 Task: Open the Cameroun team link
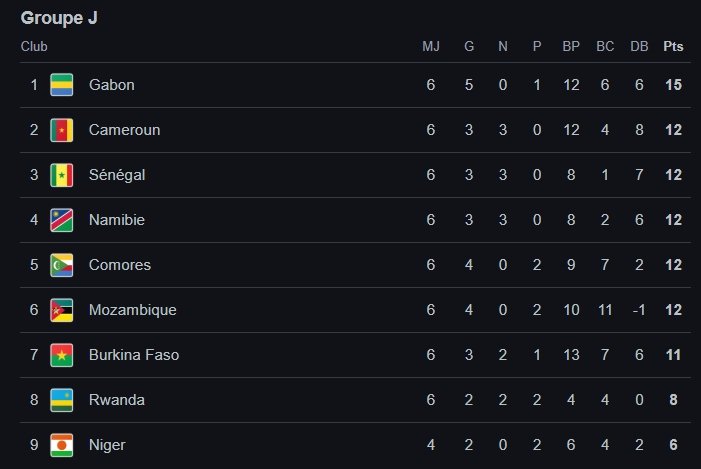(x=124, y=130)
